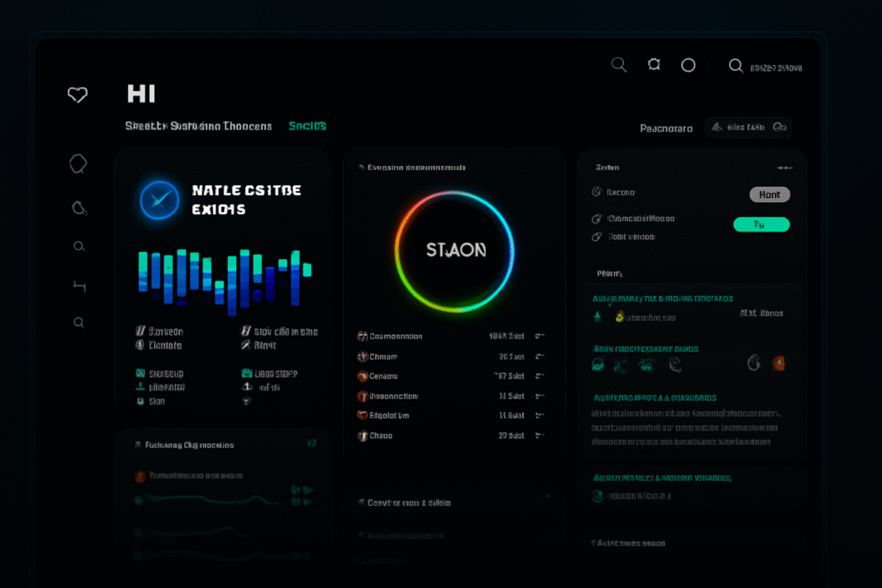Click the red icon in the right panel
Screen dimensions: 882x588
[x=779, y=363]
